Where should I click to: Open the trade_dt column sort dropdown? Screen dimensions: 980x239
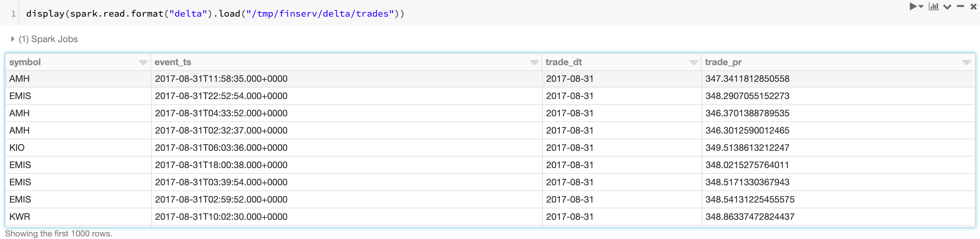pos(694,63)
